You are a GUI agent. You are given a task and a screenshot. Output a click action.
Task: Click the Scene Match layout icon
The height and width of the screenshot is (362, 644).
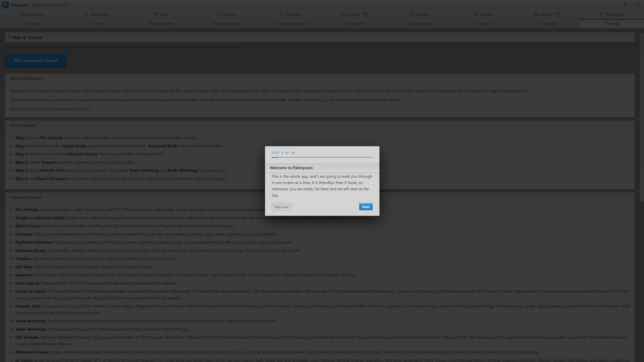point(151,24)
